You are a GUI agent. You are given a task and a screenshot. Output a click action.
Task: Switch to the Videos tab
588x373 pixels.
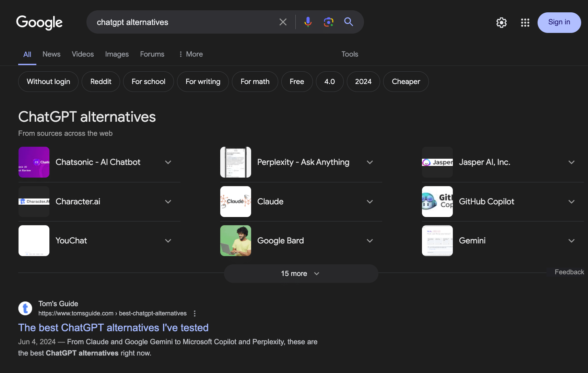[x=83, y=54]
